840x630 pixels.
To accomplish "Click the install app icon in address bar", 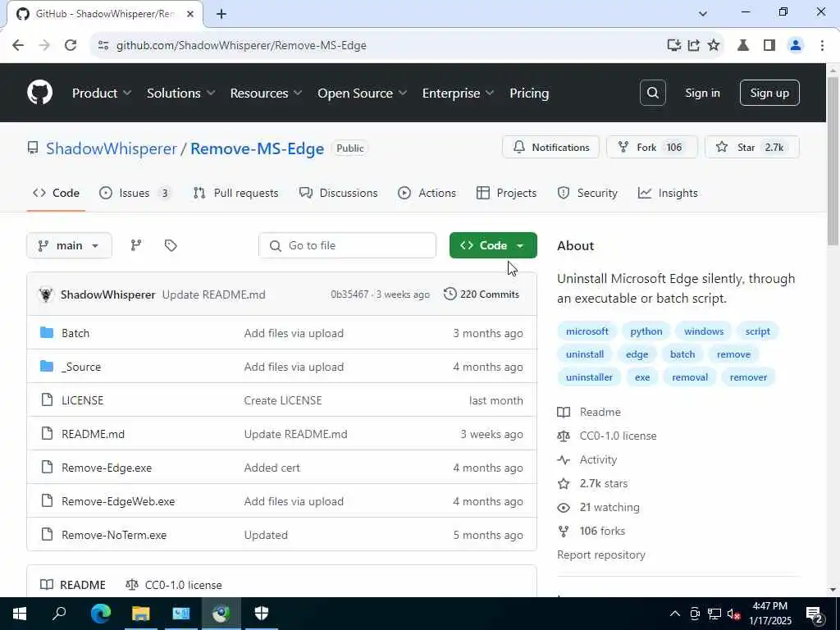I will 673,45.
